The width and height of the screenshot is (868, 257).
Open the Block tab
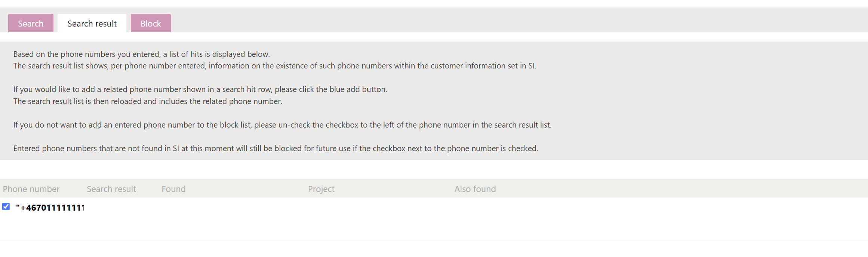click(x=151, y=24)
